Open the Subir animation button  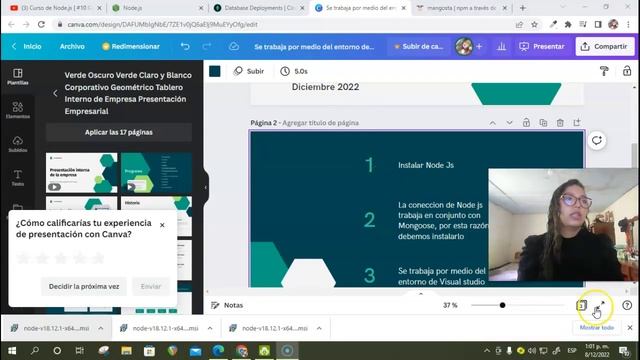[249, 71]
